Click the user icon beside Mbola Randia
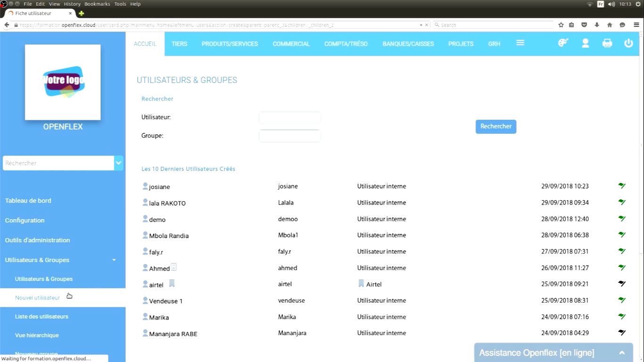The width and height of the screenshot is (644, 362). coord(145,235)
